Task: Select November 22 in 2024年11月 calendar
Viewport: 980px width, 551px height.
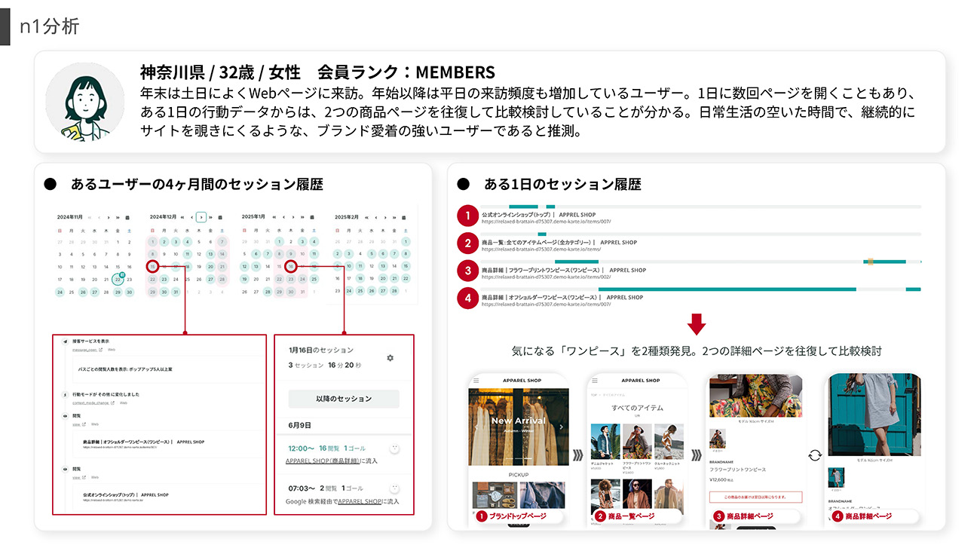Action: point(118,280)
